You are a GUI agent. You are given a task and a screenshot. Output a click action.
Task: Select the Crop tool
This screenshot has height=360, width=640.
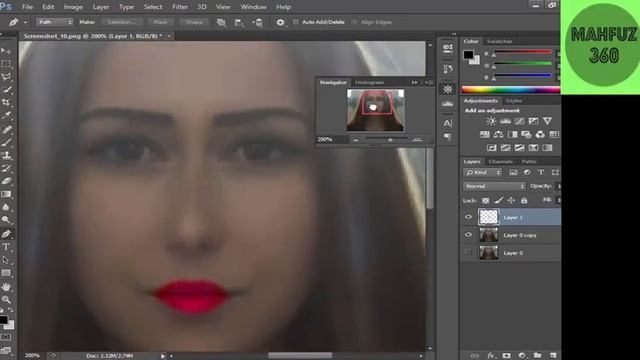pos(6,102)
